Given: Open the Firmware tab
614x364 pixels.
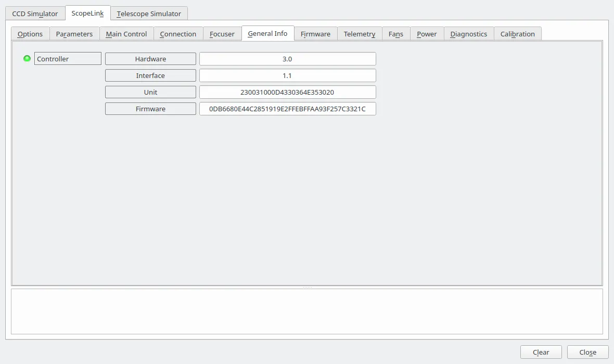Looking at the screenshot, I should coord(316,34).
